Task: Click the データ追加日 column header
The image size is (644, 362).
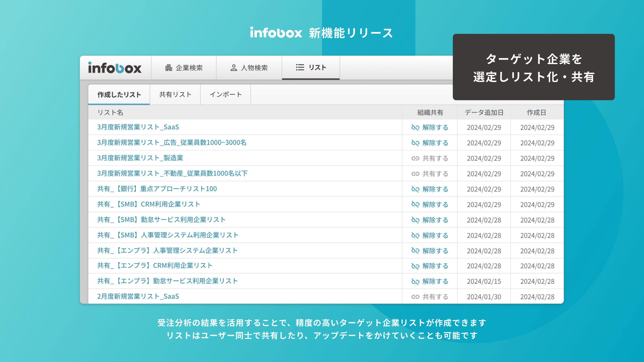Action: 484,113
